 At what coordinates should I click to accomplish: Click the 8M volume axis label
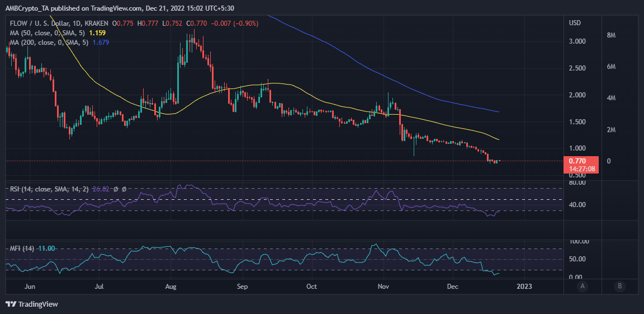click(x=610, y=36)
